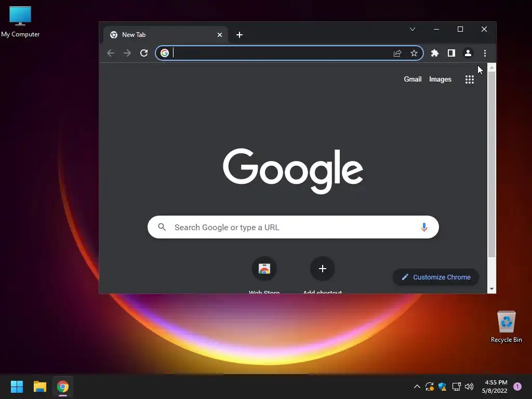Start voice search with the microphone
Image resolution: width=532 pixels, height=399 pixels.
click(x=424, y=227)
